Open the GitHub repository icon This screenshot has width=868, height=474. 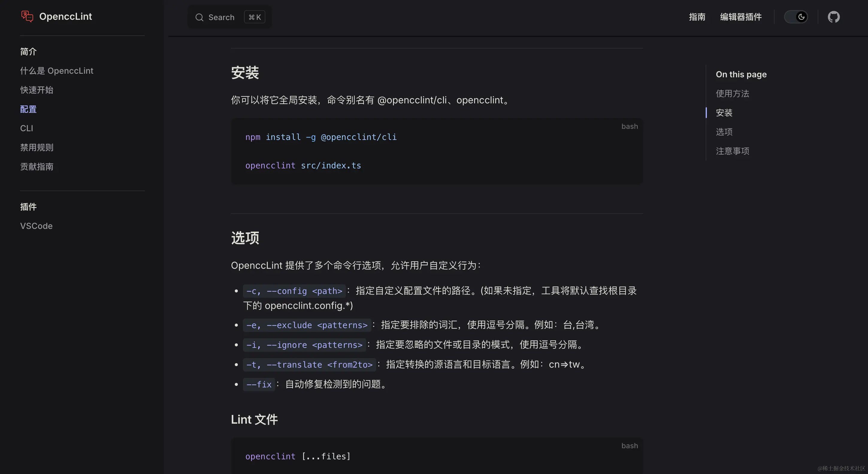click(833, 17)
